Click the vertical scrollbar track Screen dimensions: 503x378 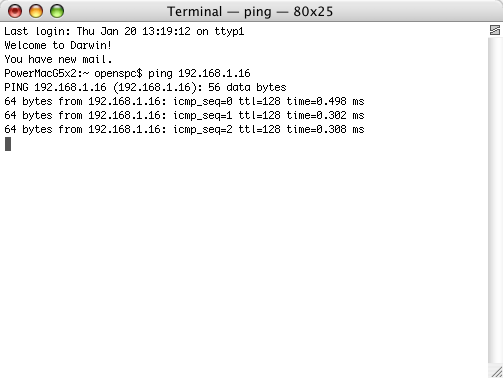495,200
